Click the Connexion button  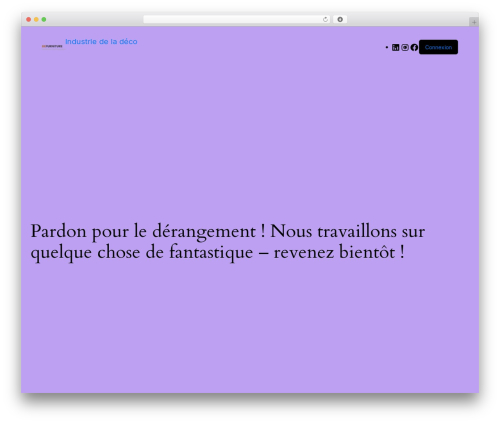pyautogui.click(x=438, y=47)
